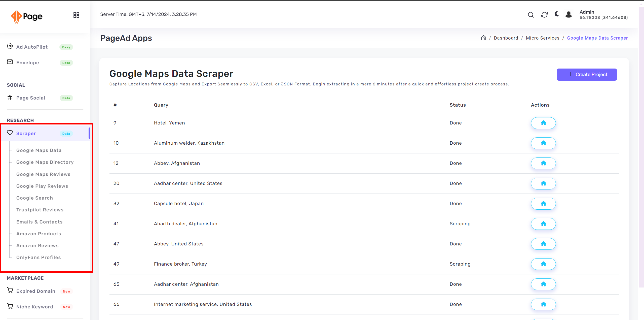This screenshot has height=320, width=644.
Task: Open home action for Aadhar center, United States
Action: click(543, 183)
